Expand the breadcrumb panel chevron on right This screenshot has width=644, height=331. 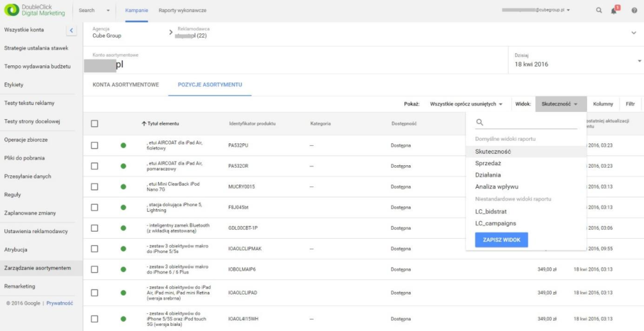point(634,33)
